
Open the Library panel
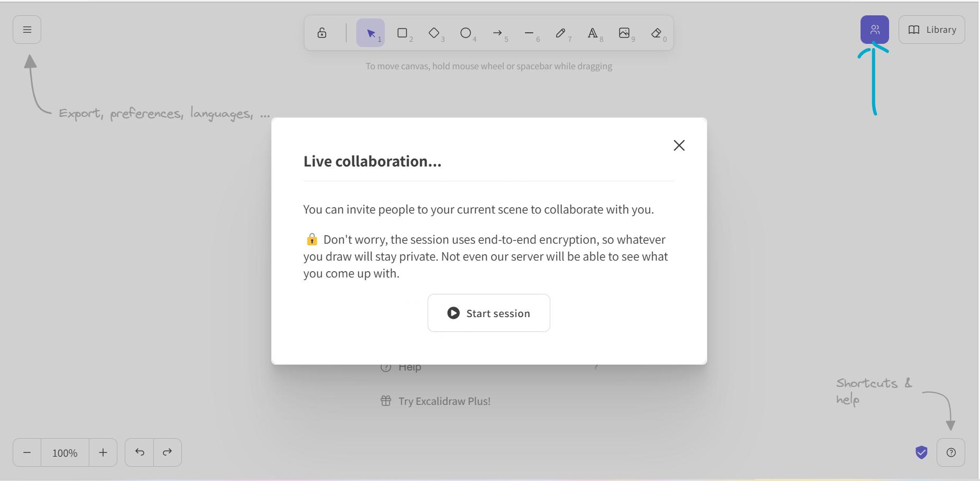point(932,29)
